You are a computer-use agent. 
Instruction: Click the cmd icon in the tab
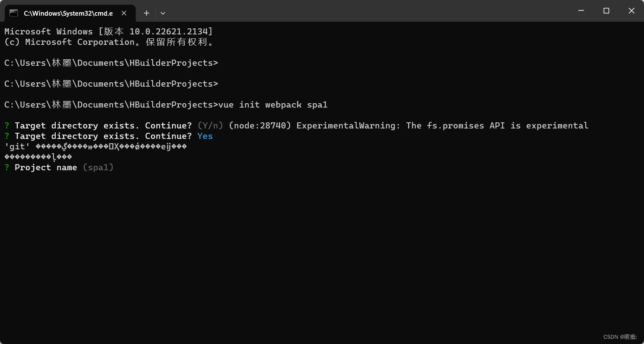click(x=14, y=13)
